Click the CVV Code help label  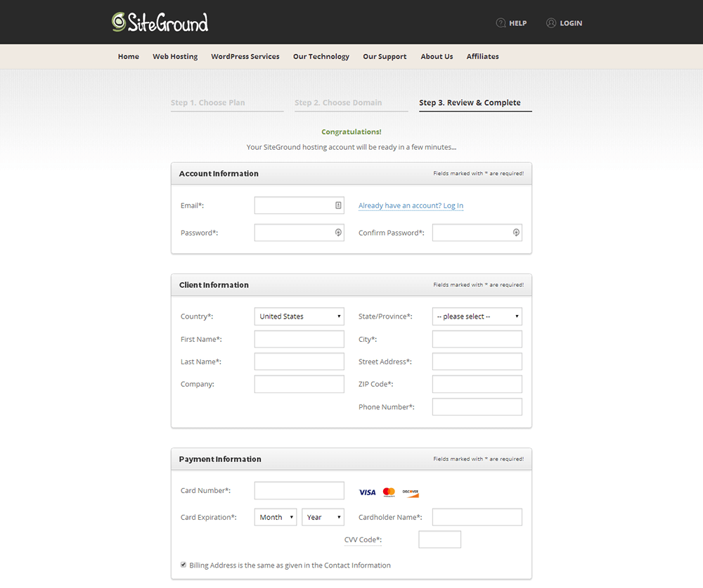pos(363,539)
